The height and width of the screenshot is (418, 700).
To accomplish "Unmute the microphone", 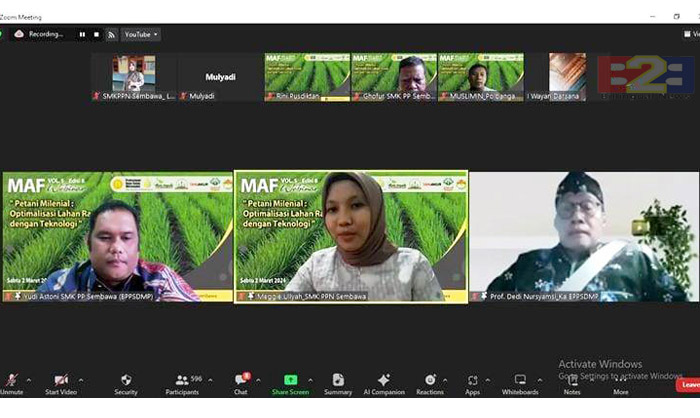I will 12,384.
